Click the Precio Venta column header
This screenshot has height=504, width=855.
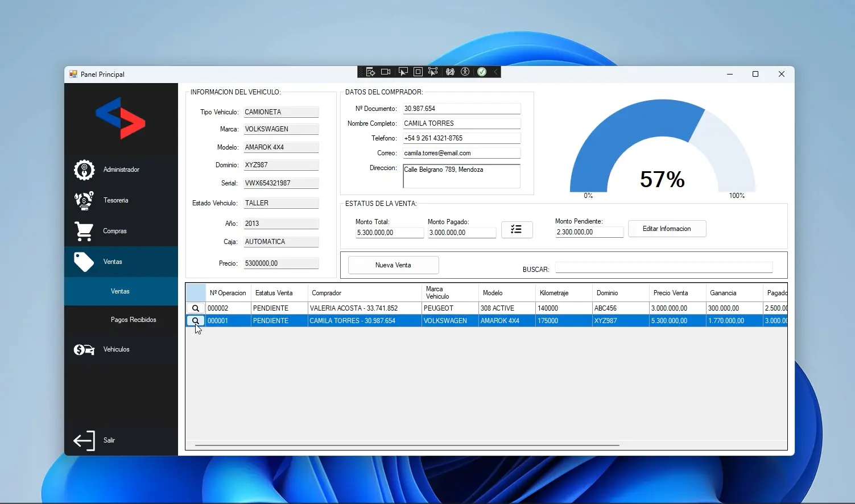coord(678,293)
